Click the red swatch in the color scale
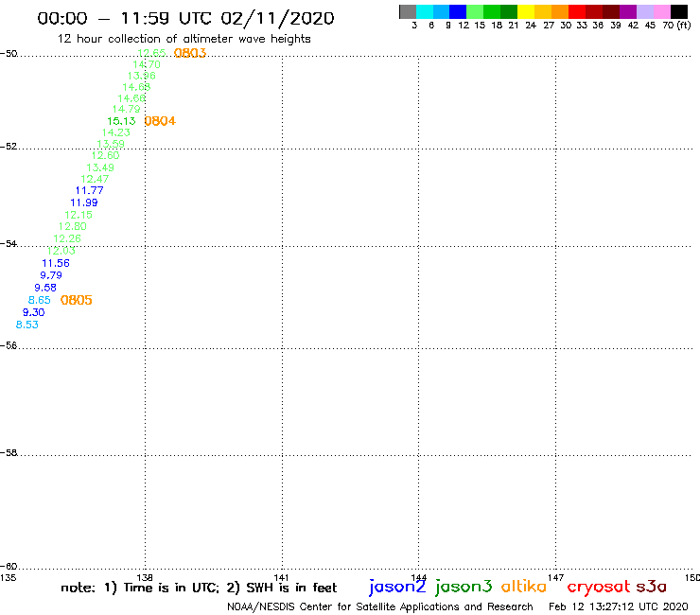 577,11
